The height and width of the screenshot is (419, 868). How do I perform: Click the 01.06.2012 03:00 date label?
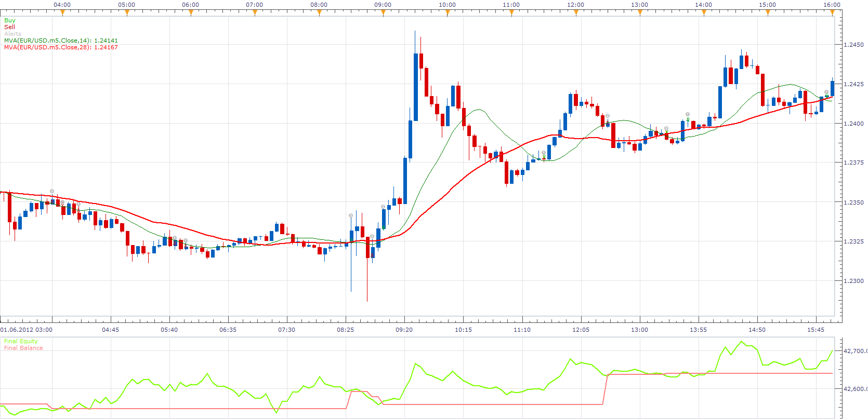pos(26,330)
